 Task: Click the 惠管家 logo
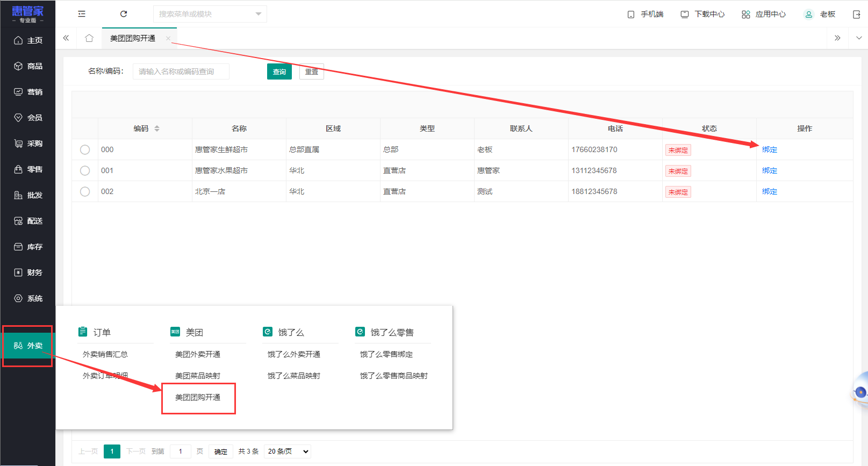coord(28,13)
